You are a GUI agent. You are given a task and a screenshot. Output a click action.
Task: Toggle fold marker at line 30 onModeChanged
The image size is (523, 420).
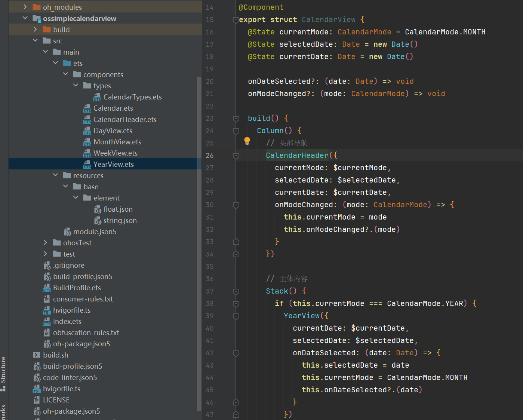[236, 205]
